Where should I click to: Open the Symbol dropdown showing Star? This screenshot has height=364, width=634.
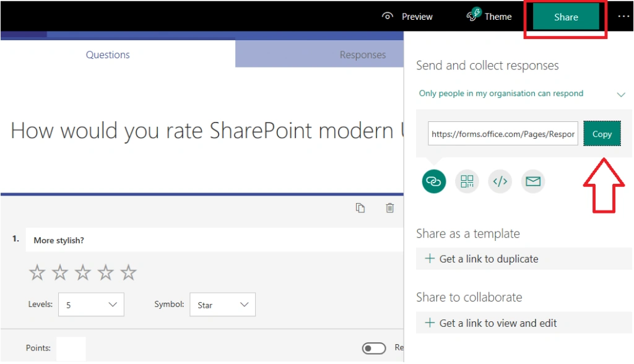pyautogui.click(x=222, y=305)
